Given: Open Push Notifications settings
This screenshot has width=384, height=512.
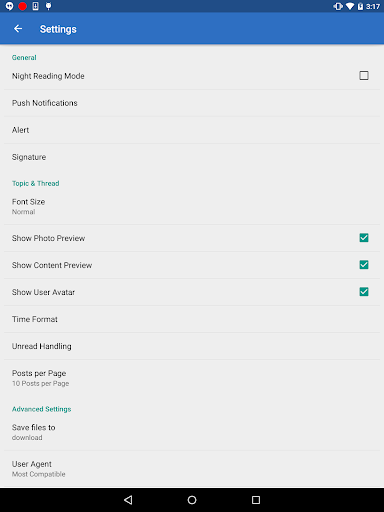Looking at the screenshot, I should tap(192, 103).
